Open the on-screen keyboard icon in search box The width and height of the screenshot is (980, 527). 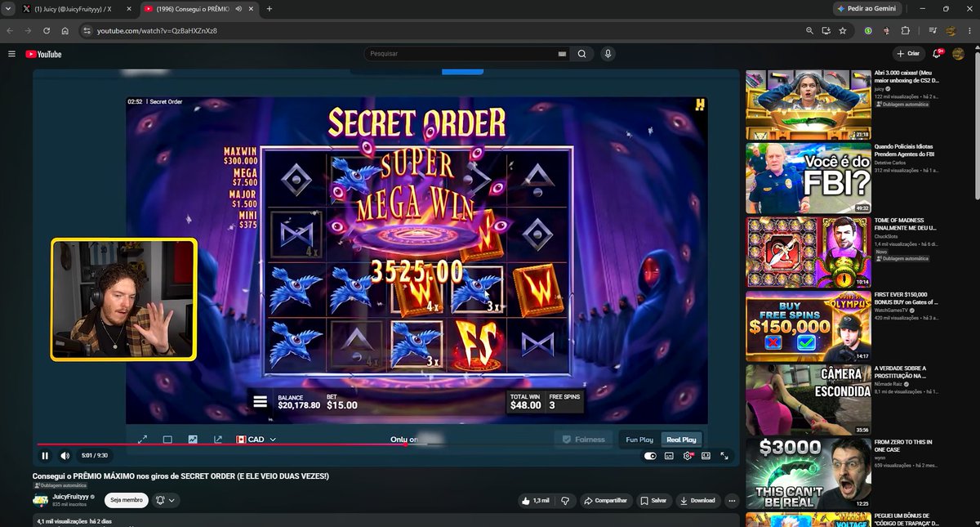561,54
